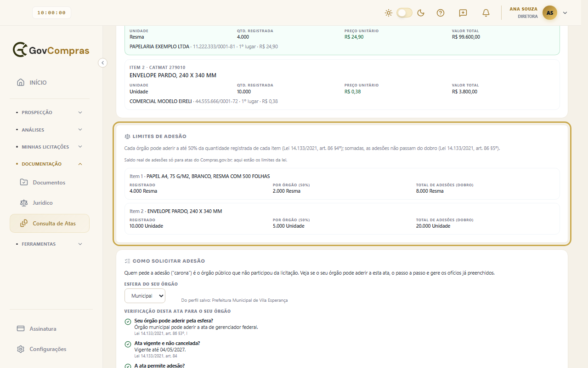Open Assinatura in the sidebar
Image resolution: width=588 pixels, height=368 pixels.
point(50,329)
